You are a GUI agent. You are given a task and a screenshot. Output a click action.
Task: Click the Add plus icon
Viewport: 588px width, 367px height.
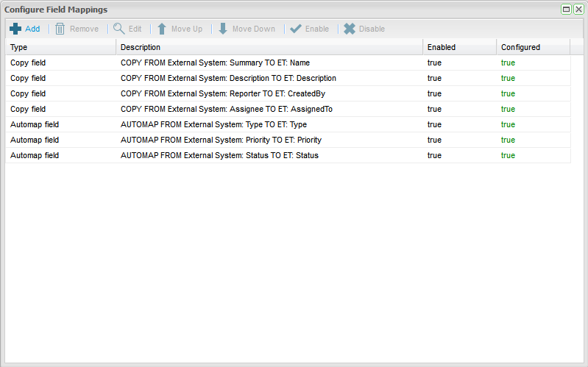pos(15,29)
